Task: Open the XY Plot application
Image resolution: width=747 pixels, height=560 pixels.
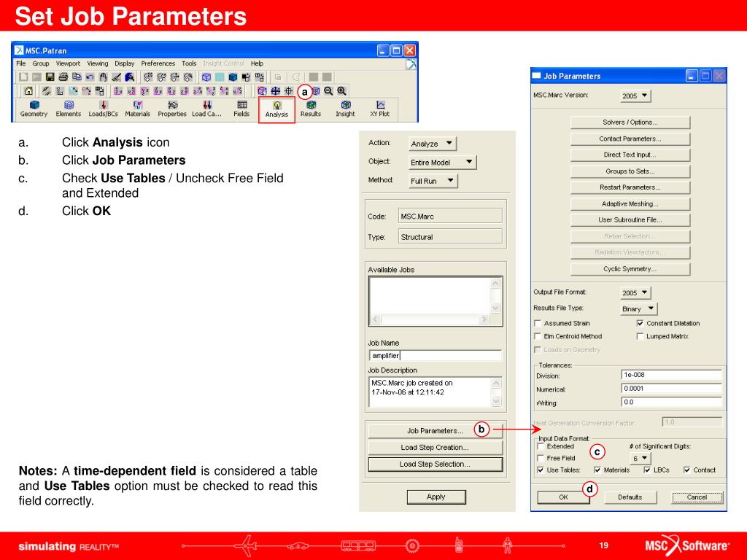Action: (x=379, y=109)
